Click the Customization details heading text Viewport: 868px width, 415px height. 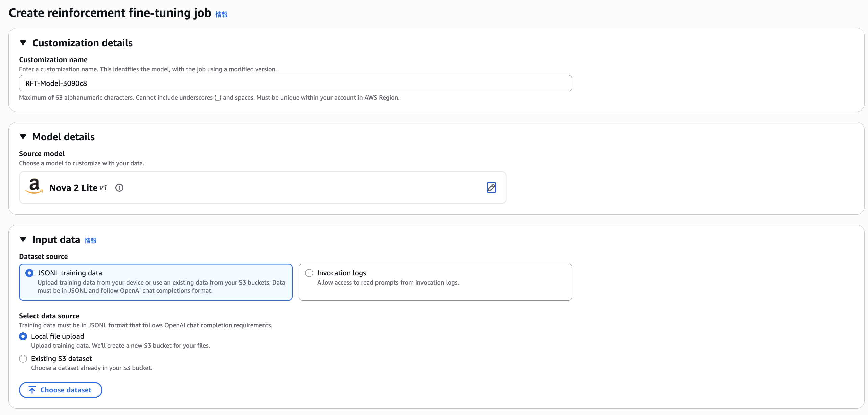pos(82,43)
